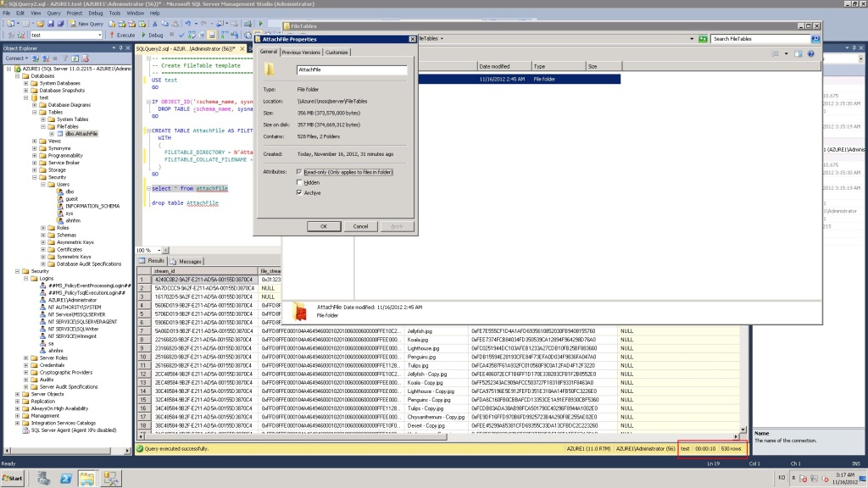
Task: Open the Tools menu
Action: [114, 13]
